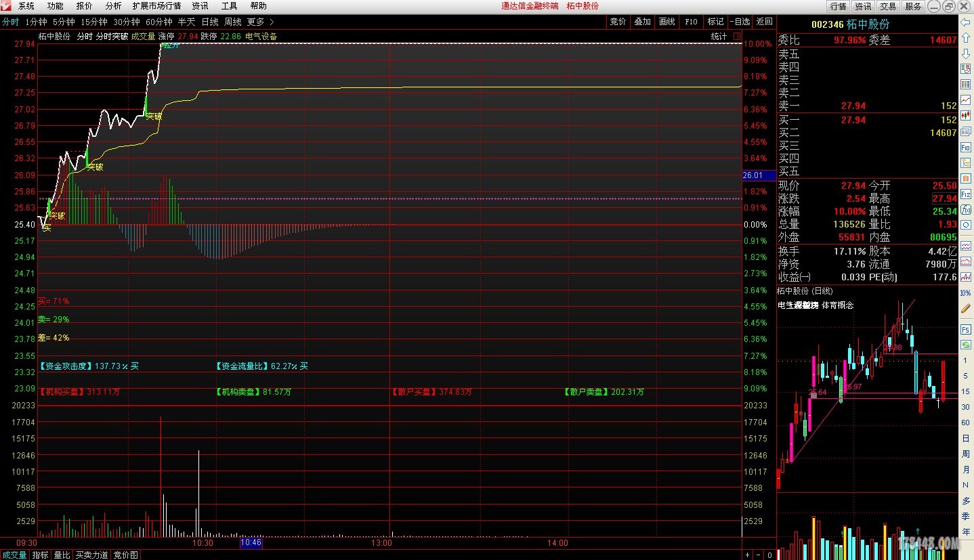Screen dimensions: 974x560
Task: Switch to the 周线 chart tab
Action: [232, 22]
